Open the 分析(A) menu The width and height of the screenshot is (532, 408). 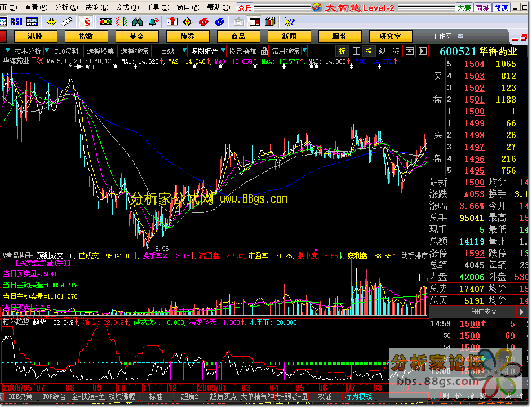(x=67, y=7)
